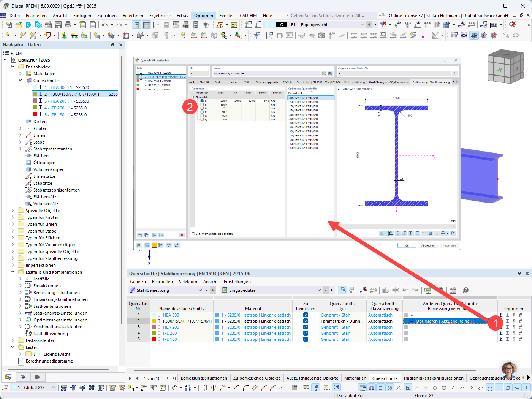
Task: Select the printer icon in the main RFEM toolbar
Action: tap(68, 24)
